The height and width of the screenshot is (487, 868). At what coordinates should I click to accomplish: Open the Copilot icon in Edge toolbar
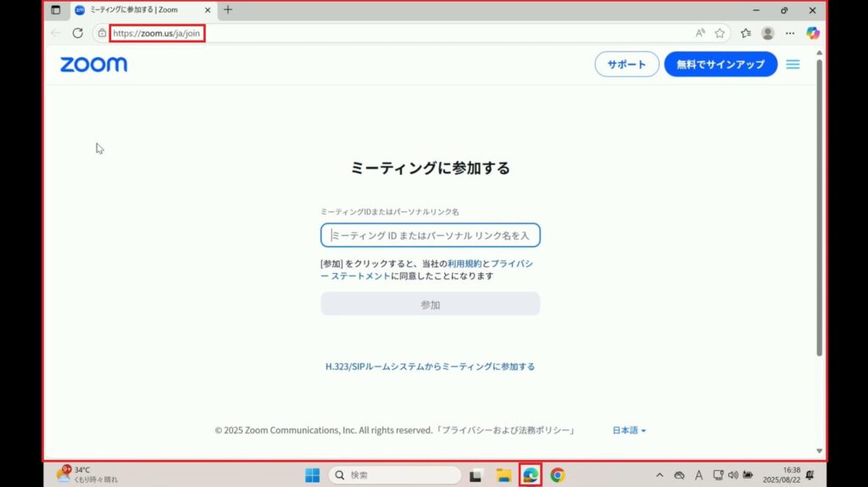[813, 33]
